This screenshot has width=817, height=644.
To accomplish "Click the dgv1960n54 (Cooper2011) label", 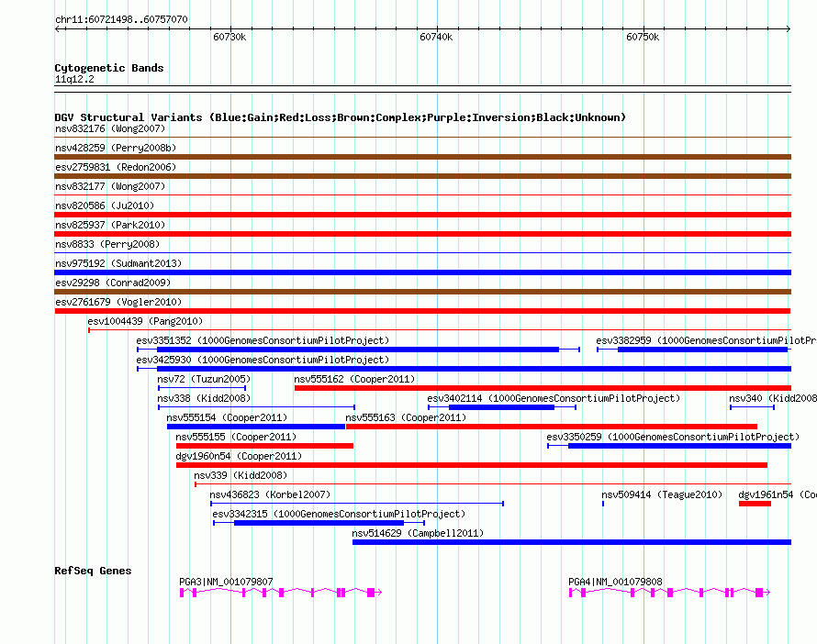I will (239, 456).
